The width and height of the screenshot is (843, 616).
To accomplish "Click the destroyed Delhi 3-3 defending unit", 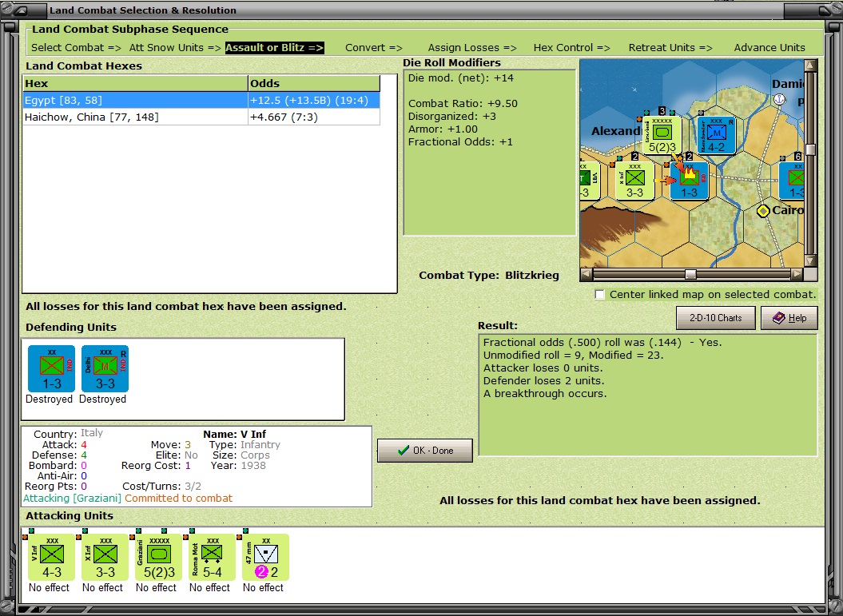I will [105, 369].
